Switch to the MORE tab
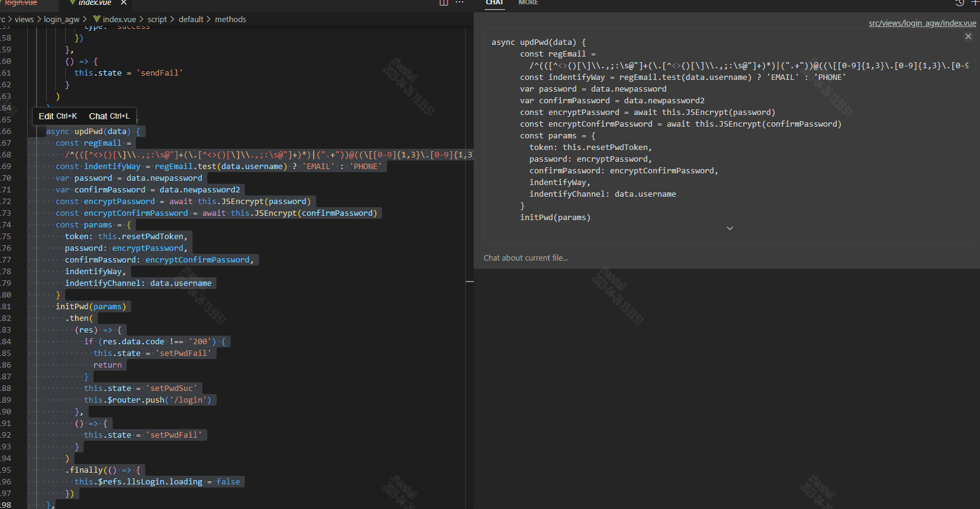 pyautogui.click(x=528, y=2)
